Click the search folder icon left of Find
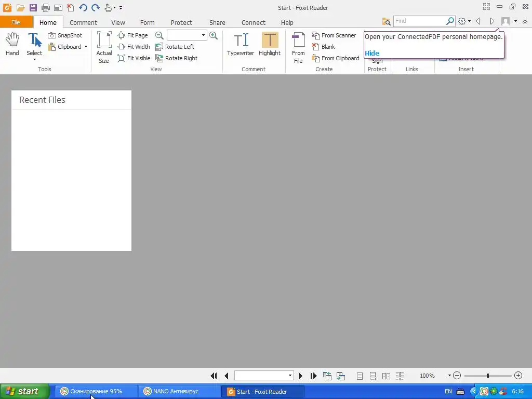 [x=386, y=21]
